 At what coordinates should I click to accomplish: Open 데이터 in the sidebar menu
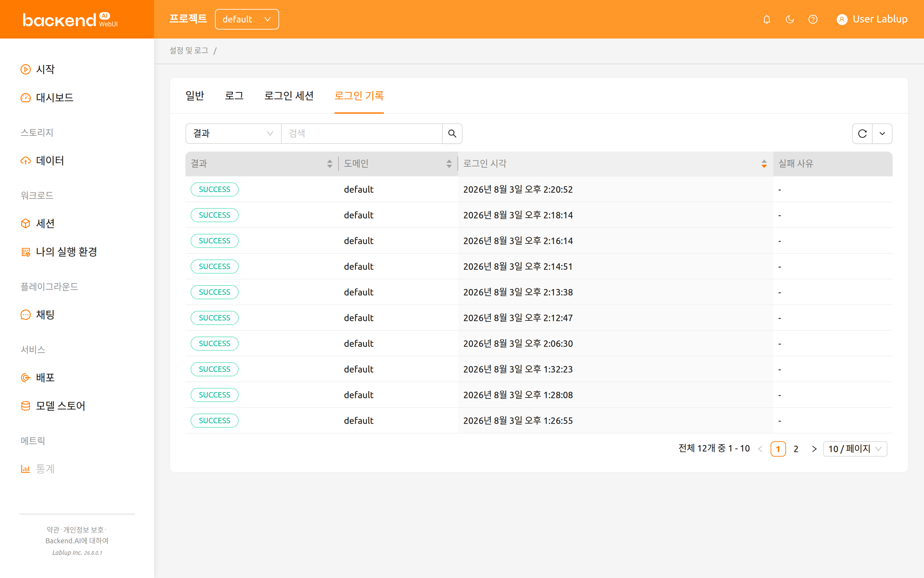[50, 161]
